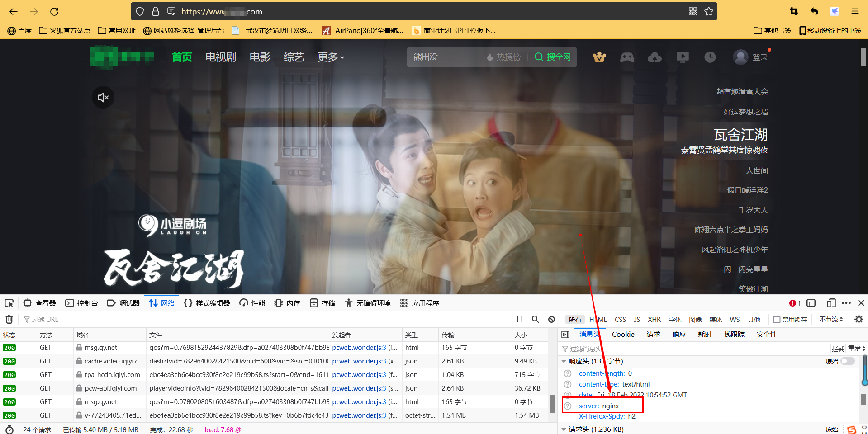Search network requests with the magnifier icon

click(536, 319)
